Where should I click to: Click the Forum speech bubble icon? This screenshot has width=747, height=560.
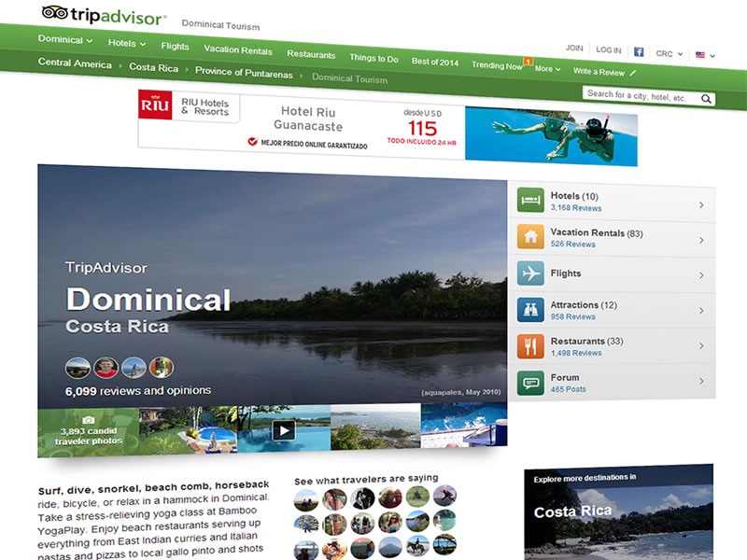530,383
